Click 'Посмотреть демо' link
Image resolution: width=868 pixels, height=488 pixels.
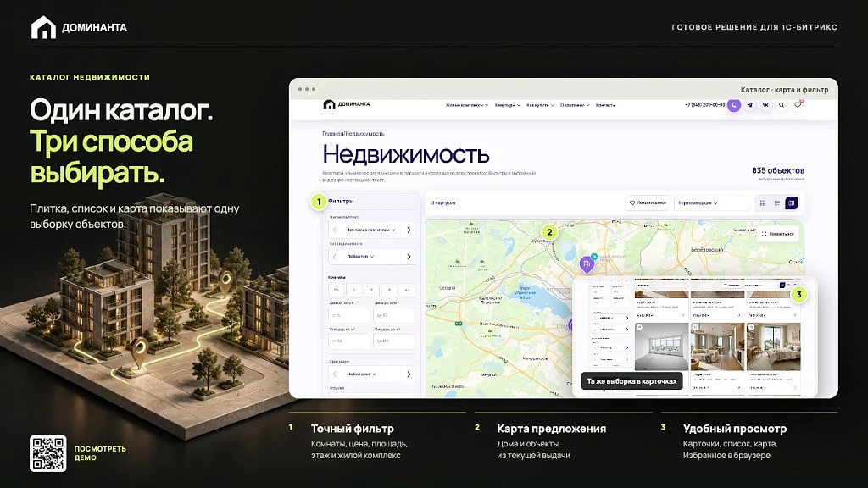[100, 453]
